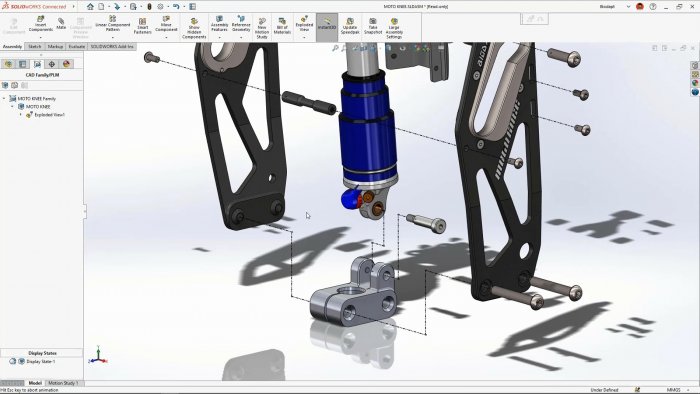
Task: Click Linear Component Pattern tool
Action: click(x=112, y=24)
